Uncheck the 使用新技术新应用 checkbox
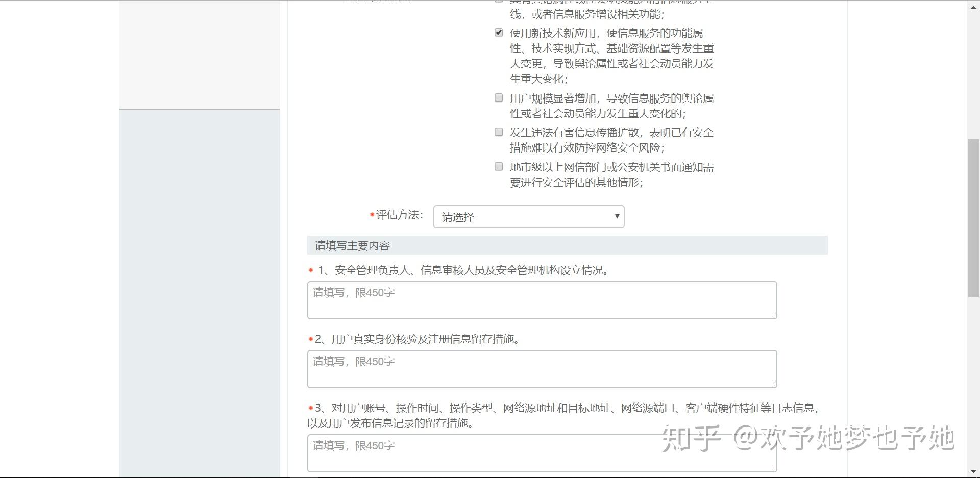 [499, 33]
